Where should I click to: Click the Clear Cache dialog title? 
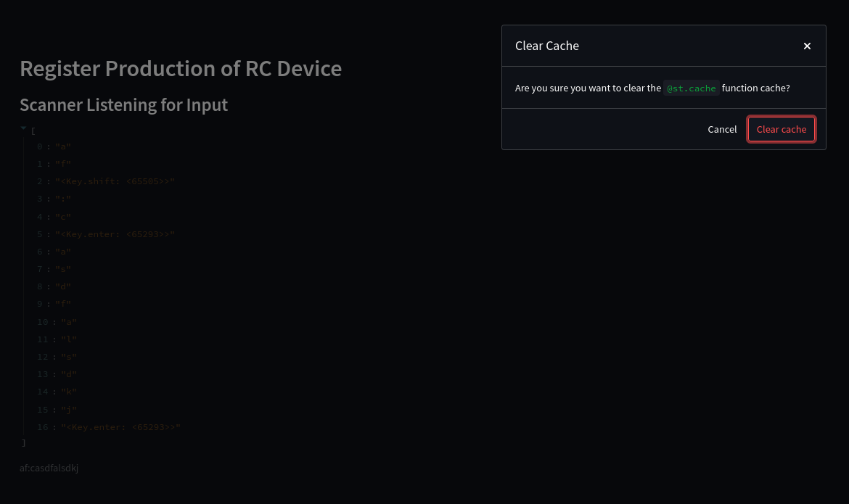[547, 45]
